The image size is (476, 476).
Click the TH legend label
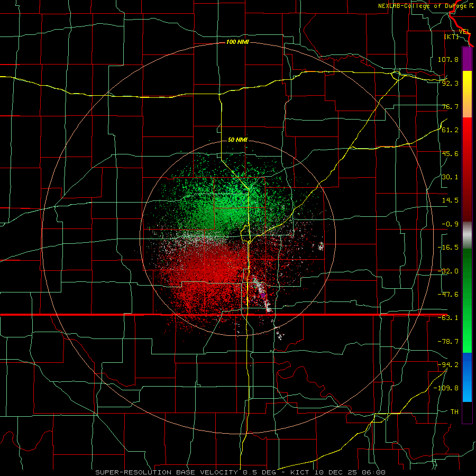click(454, 411)
